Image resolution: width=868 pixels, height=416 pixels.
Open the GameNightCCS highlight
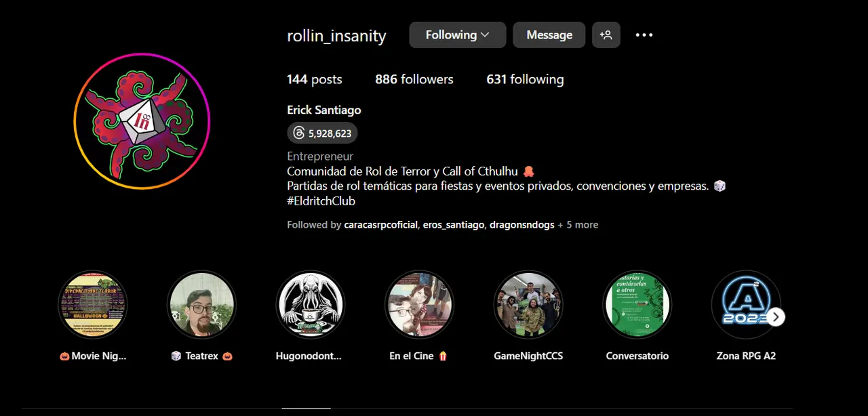tap(528, 305)
